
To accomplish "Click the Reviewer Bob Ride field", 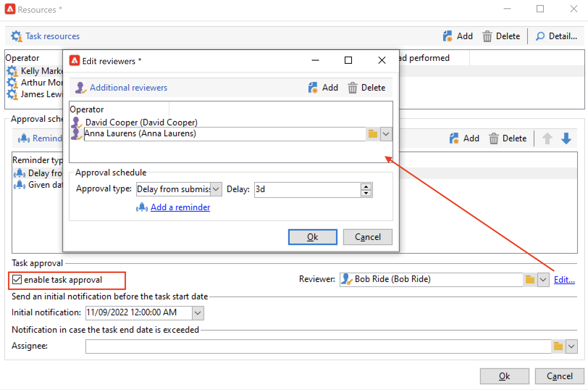I will [x=431, y=279].
